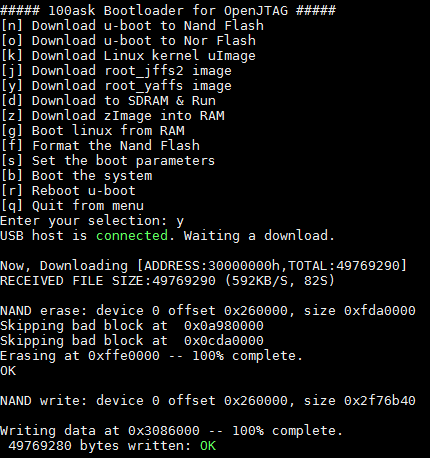
Task: Click the [q] Quit from menu entry
Action: 72,206
